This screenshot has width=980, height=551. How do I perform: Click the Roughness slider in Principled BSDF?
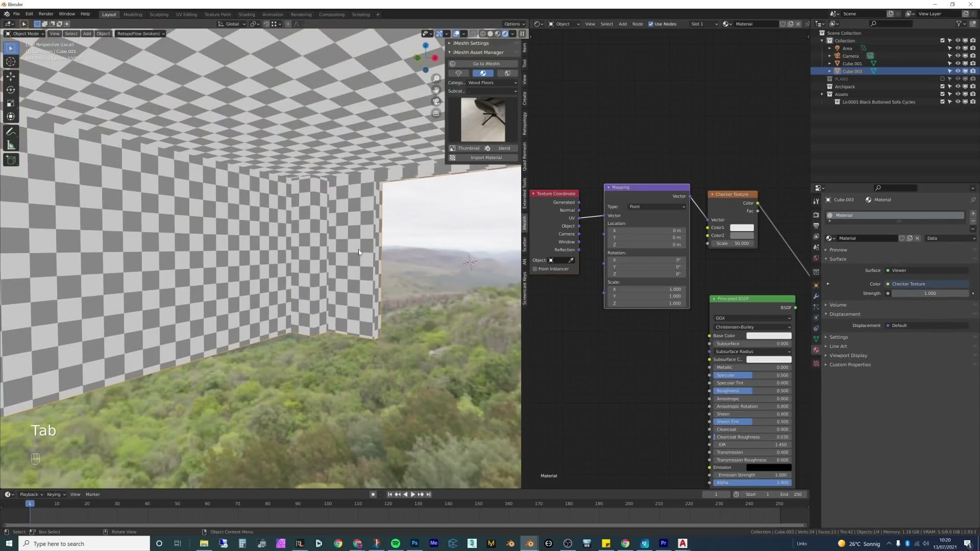coord(752,391)
